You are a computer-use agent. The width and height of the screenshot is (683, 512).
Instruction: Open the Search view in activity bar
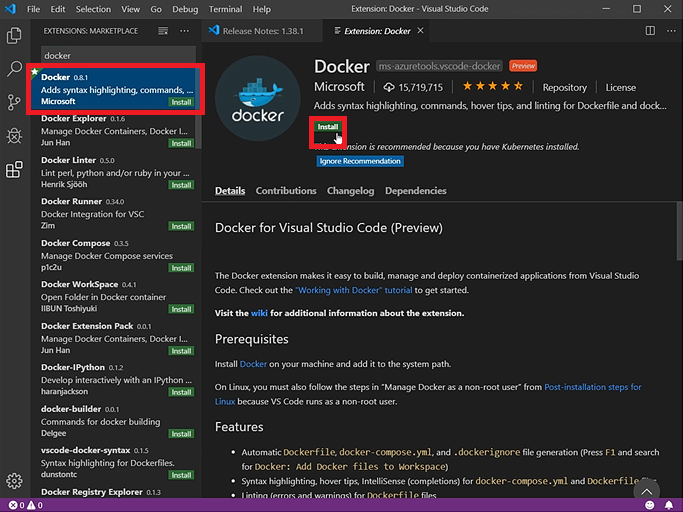point(14,68)
